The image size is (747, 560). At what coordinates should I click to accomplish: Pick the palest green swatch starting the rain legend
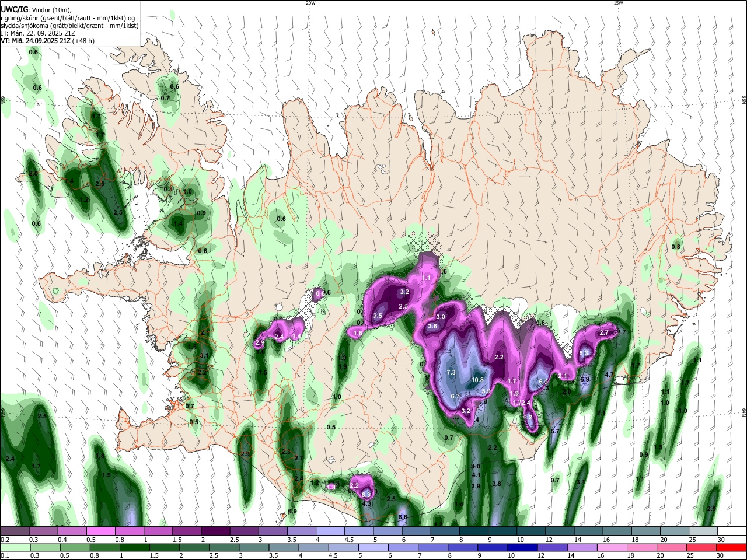(x=15, y=547)
